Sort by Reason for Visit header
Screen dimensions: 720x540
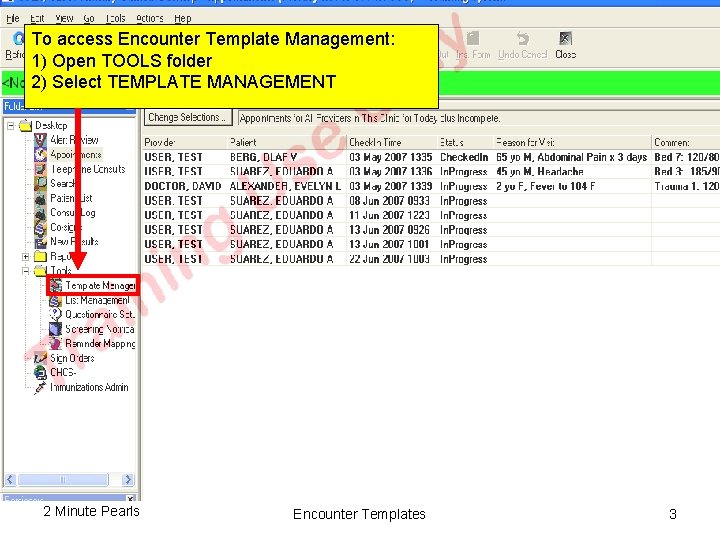click(x=572, y=142)
